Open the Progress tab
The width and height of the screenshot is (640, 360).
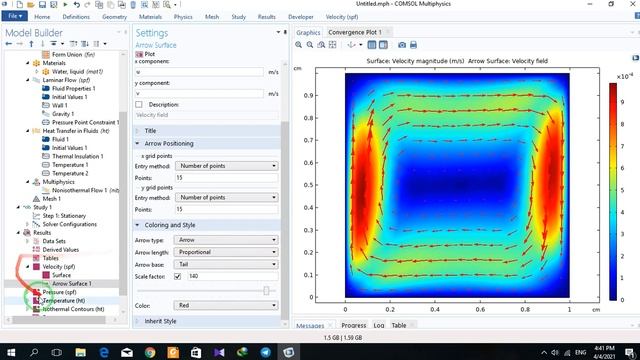click(x=353, y=325)
